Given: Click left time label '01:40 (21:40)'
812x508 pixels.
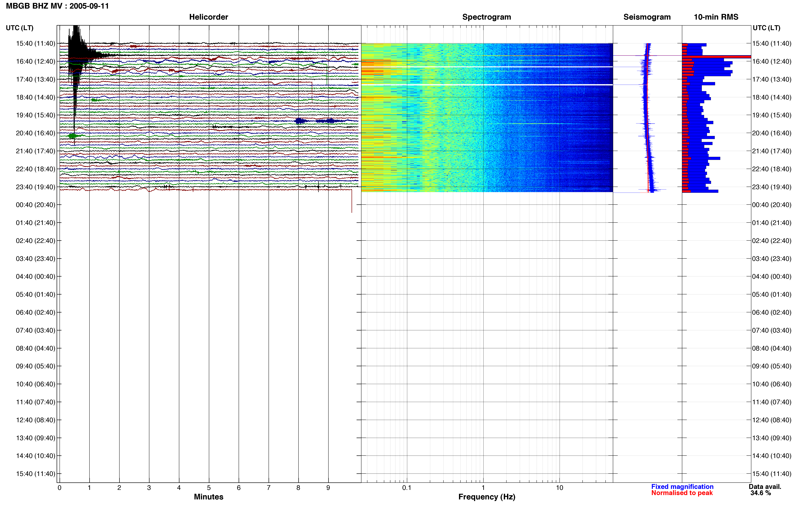Looking at the screenshot, I should pos(36,223).
